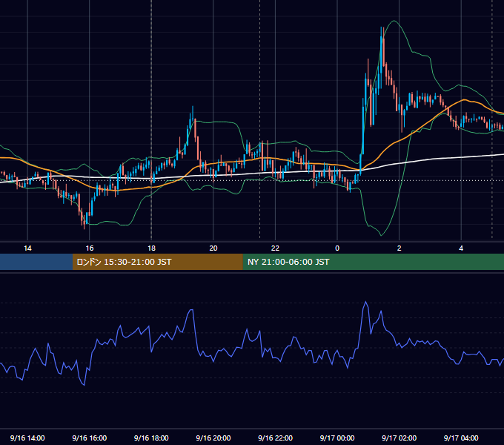Click the 9/17 04:00 label on the lower axis

tap(461, 438)
